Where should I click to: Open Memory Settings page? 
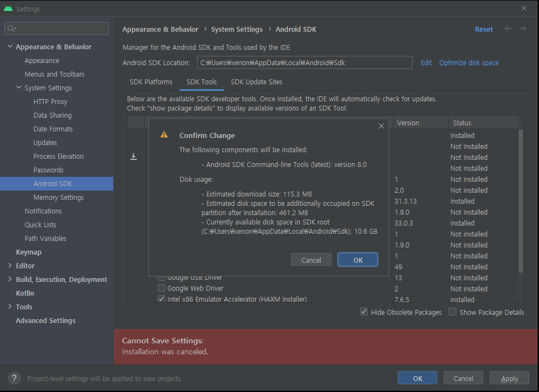tap(59, 198)
